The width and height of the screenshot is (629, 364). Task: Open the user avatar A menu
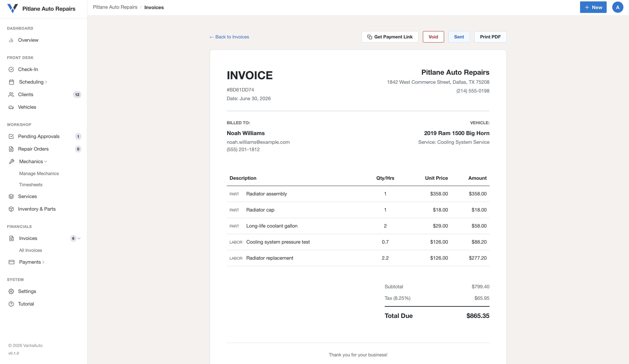[617, 7]
